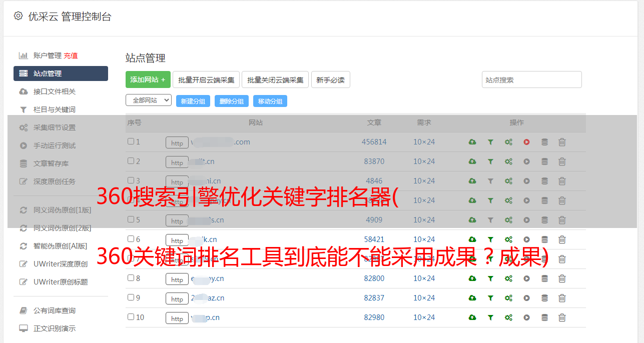Click red play icon in row 1

point(526,142)
